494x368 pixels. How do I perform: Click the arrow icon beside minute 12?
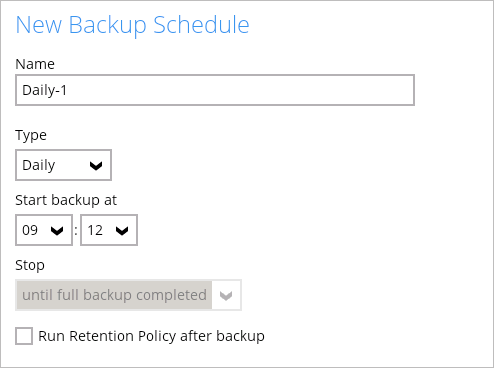122,231
